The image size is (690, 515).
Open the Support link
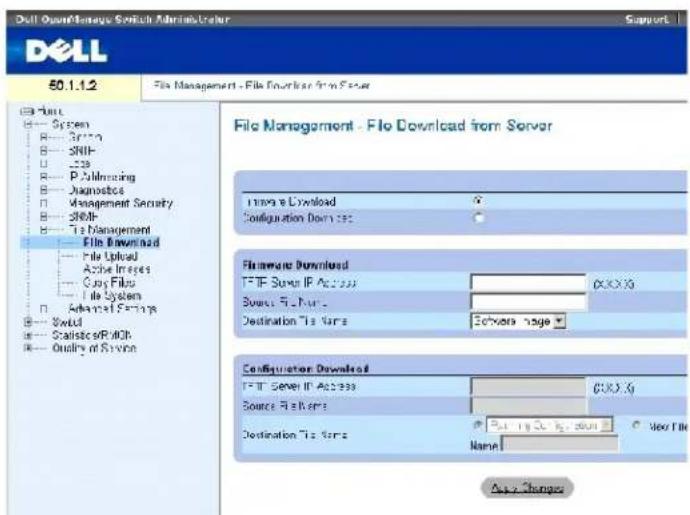[x=647, y=19]
